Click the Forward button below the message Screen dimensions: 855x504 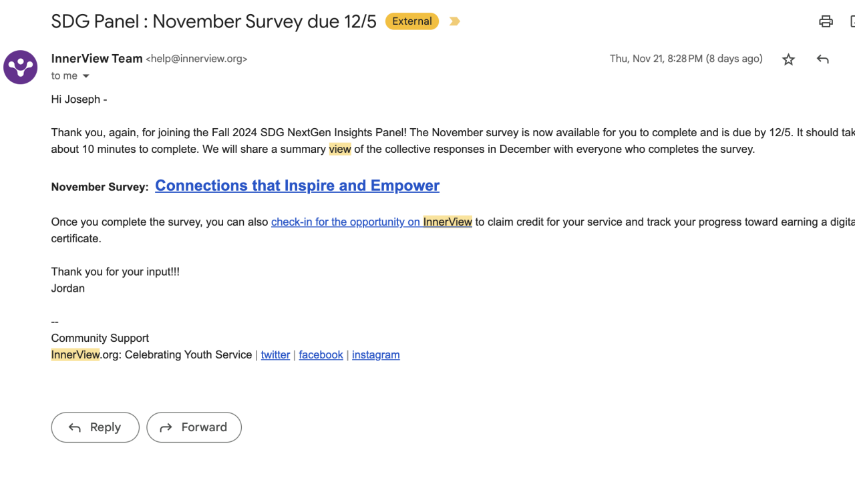[x=194, y=427]
